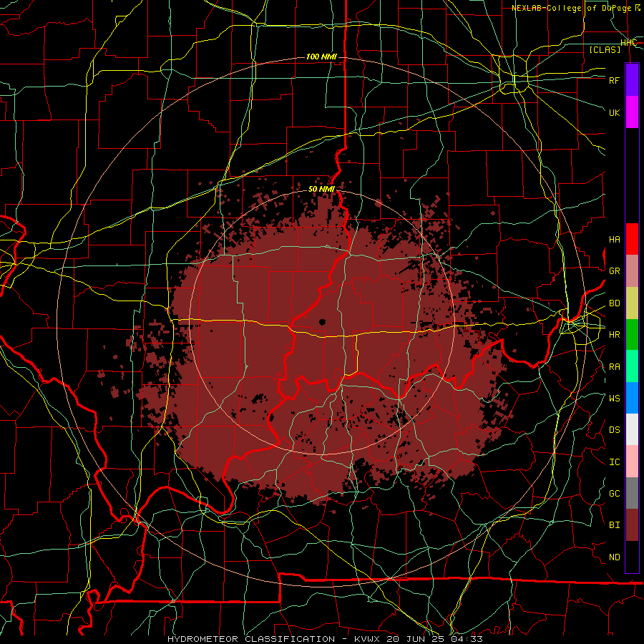Click the BI dark-red legend swatch
The width and height of the screenshot is (644, 644).
pyautogui.click(x=632, y=525)
